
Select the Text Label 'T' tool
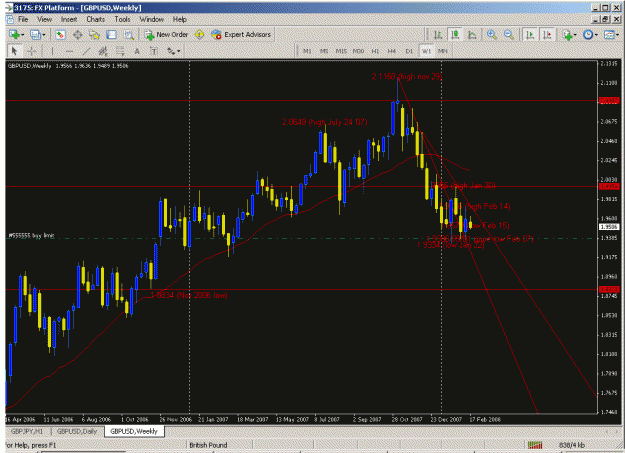click(153, 51)
